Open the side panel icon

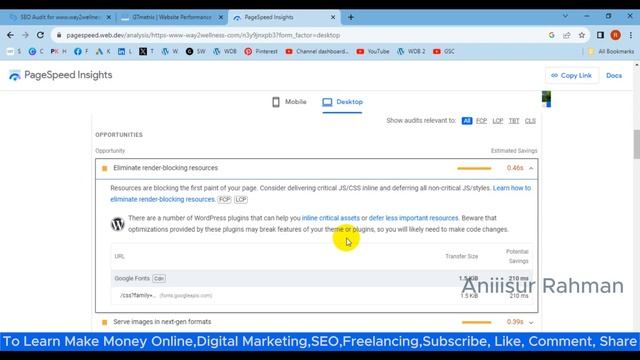(600, 35)
